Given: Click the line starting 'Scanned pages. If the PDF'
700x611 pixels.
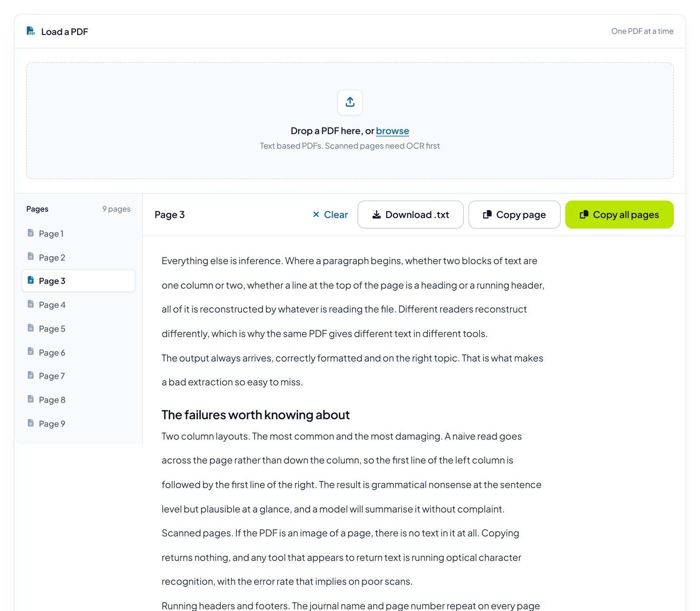Looking at the screenshot, I should point(340,533).
